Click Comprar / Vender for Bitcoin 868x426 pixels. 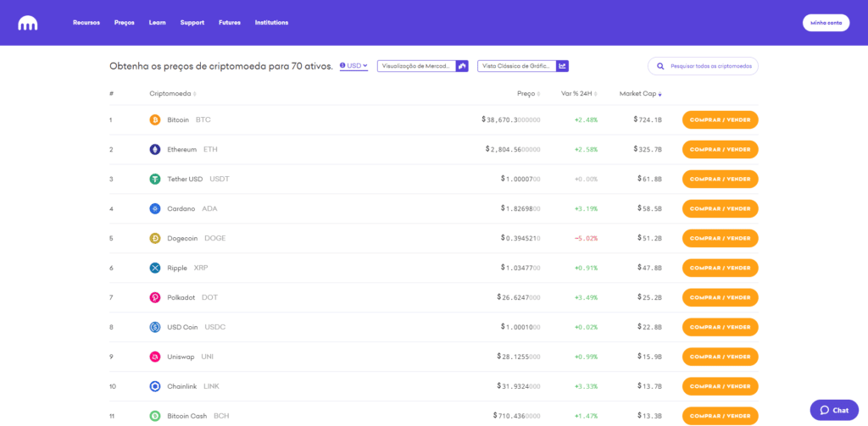coord(721,119)
